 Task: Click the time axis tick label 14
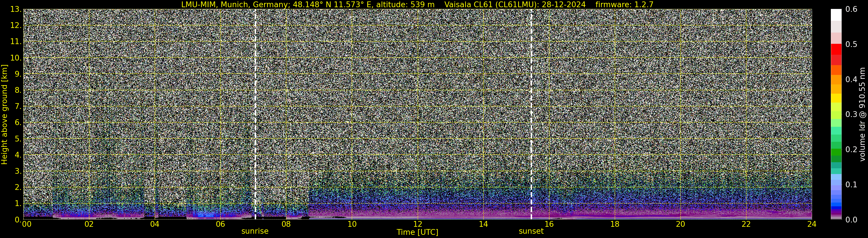coord(483,224)
